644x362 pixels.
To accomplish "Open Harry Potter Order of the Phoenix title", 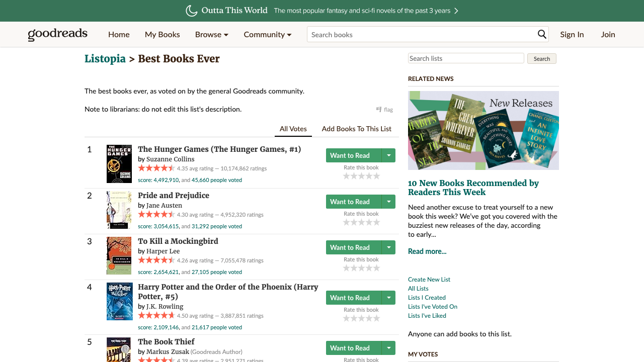I will pos(228,292).
